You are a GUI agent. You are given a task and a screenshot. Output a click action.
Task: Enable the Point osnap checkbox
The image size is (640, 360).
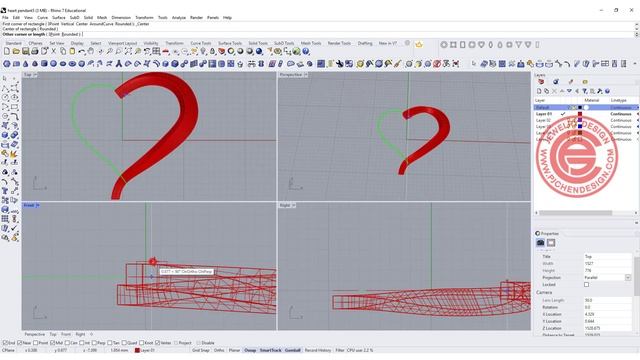(36, 343)
